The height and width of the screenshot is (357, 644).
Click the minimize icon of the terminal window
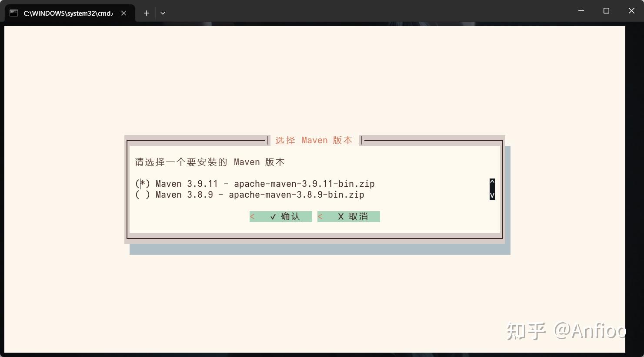pos(581,10)
